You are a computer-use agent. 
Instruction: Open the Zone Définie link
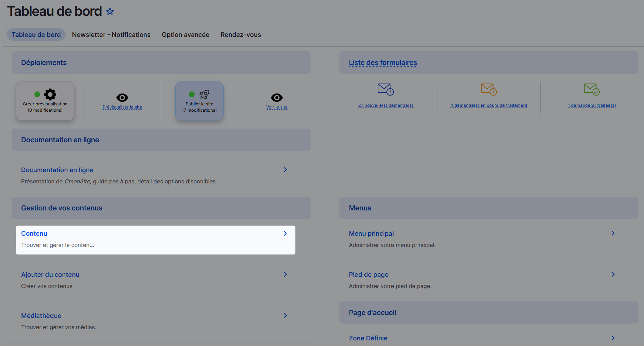click(368, 338)
